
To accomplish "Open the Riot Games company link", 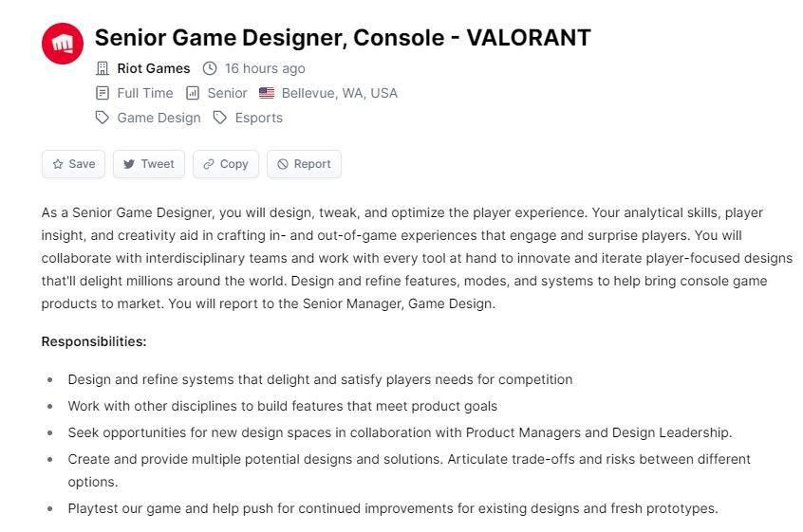I will (154, 68).
